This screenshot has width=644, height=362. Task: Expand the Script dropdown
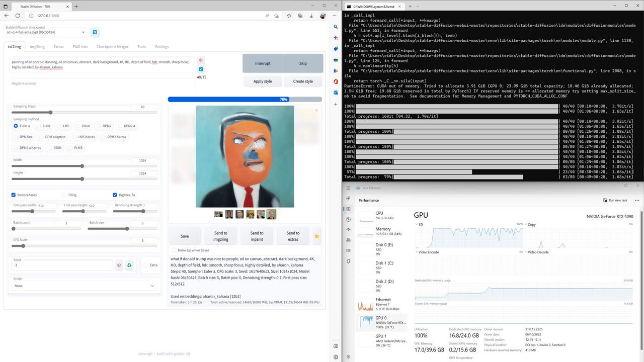coord(84,286)
